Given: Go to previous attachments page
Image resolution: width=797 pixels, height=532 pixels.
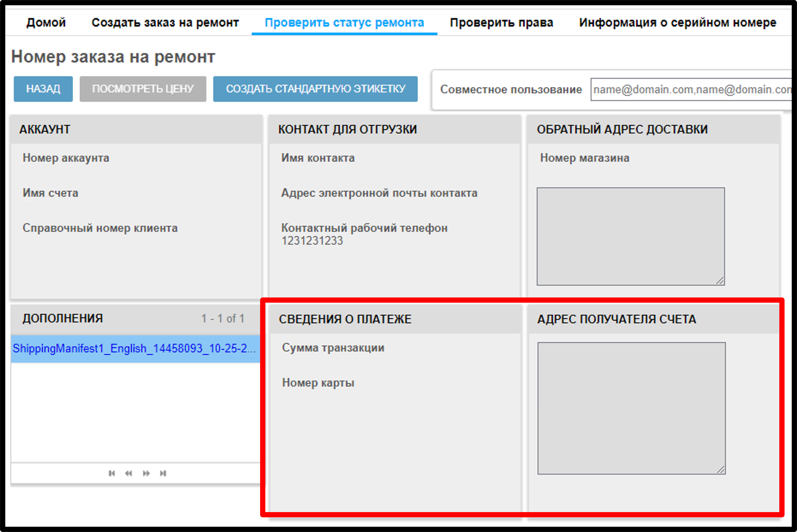Looking at the screenshot, I should 128,473.
